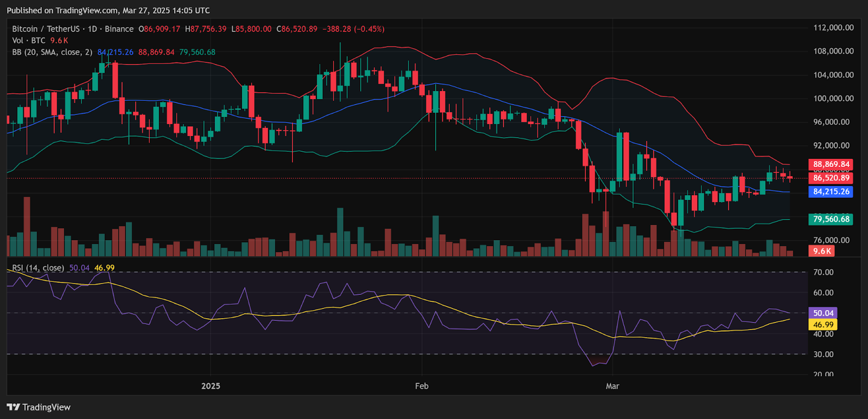Select the high value H87,756.39
Viewport: 868px width, 419px height.
coord(206,29)
